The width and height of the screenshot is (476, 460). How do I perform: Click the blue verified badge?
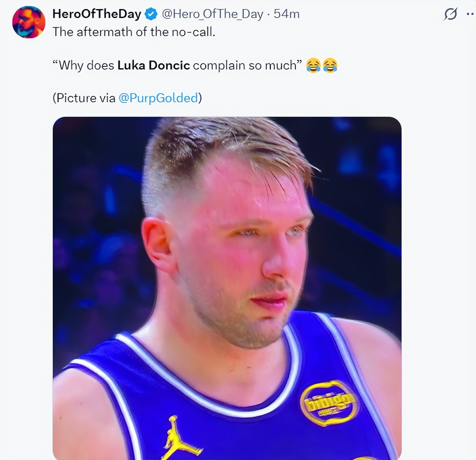point(151,14)
